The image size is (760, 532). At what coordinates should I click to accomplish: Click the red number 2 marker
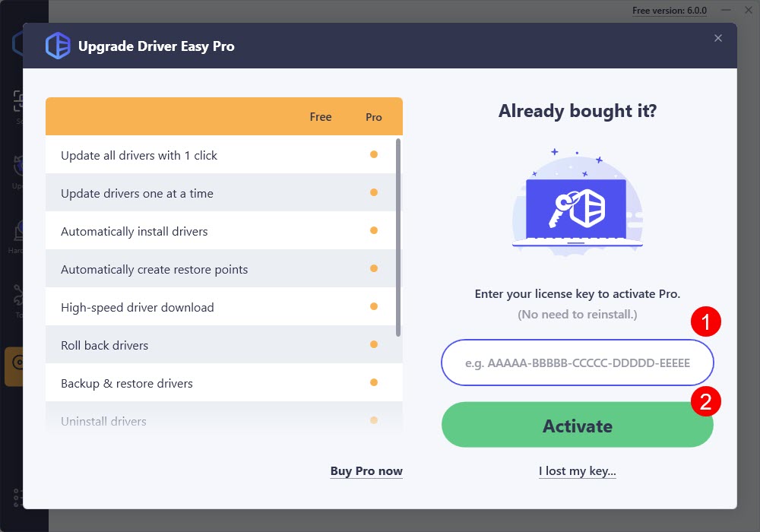[705, 401]
